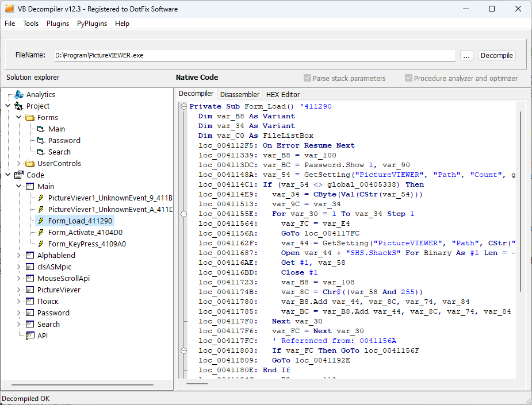
Task: Click the API node icon
Action: click(30, 336)
